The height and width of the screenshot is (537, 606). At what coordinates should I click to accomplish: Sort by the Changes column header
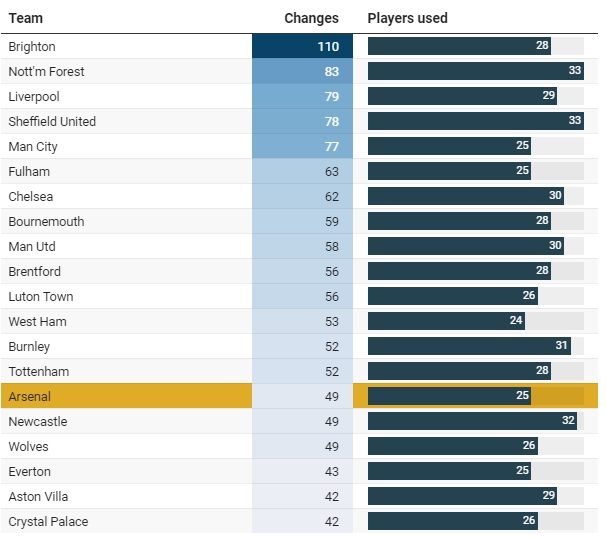pyautogui.click(x=311, y=18)
